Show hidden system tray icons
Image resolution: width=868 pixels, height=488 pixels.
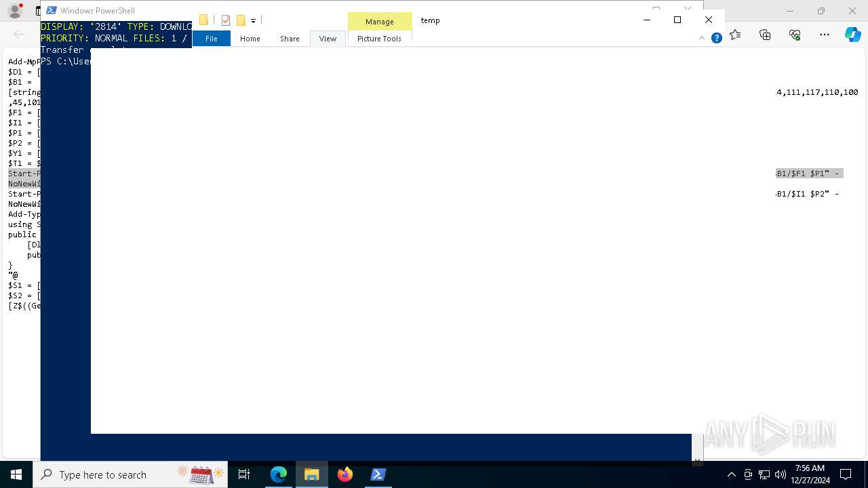(x=731, y=474)
